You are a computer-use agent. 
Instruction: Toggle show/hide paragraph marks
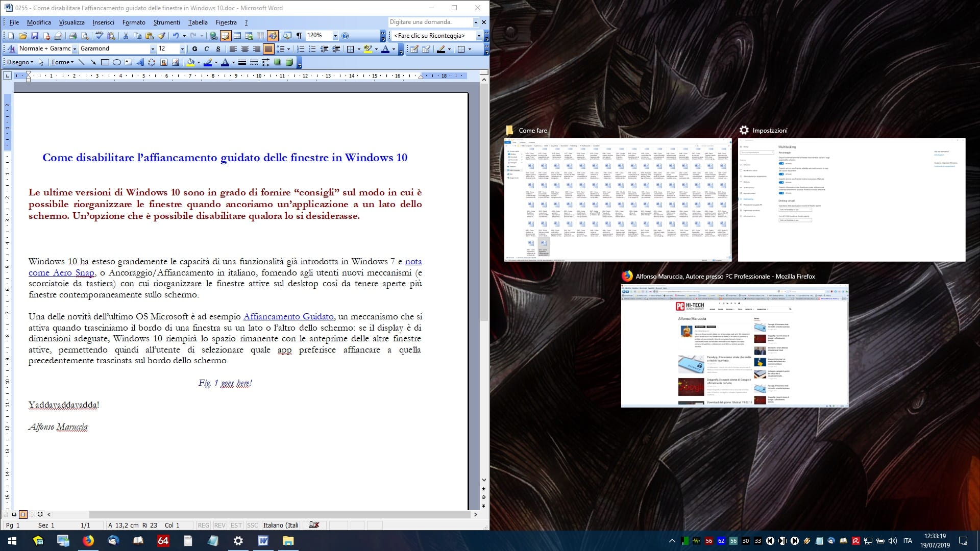coord(299,36)
